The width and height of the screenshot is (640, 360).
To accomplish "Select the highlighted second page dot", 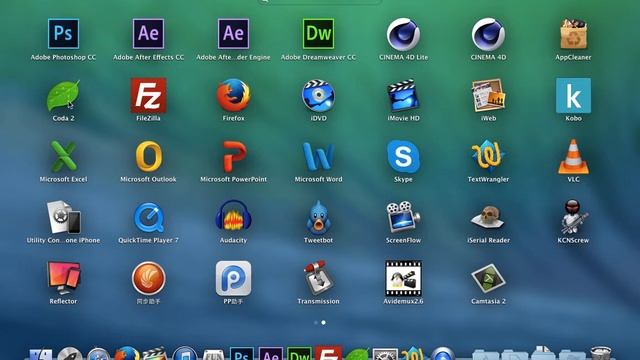I will tap(323, 322).
